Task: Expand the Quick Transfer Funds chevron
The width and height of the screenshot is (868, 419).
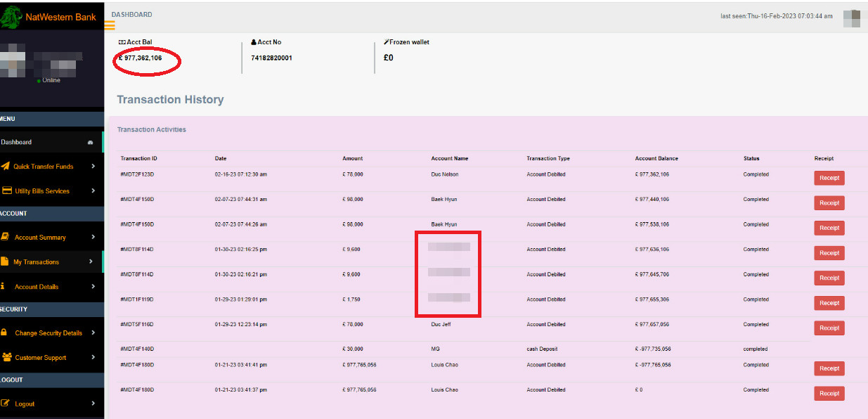Action: (x=93, y=167)
